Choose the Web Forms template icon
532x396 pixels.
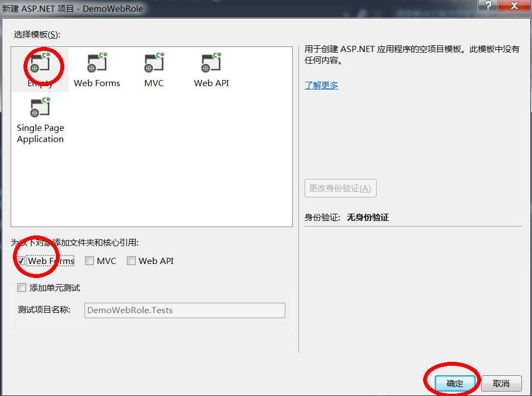97,63
